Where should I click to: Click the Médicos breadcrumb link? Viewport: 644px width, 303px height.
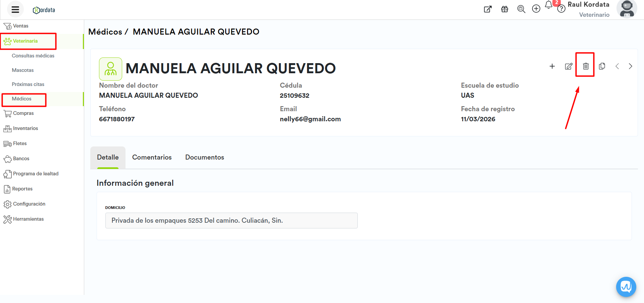[105, 32]
